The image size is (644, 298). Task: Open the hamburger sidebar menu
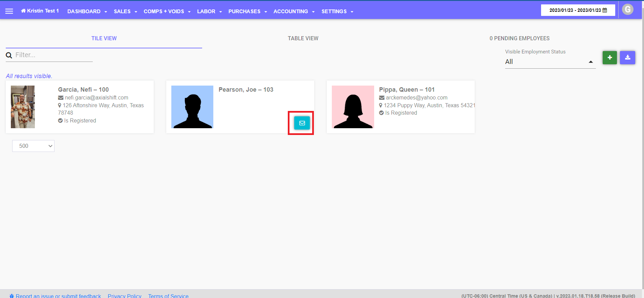9,11
